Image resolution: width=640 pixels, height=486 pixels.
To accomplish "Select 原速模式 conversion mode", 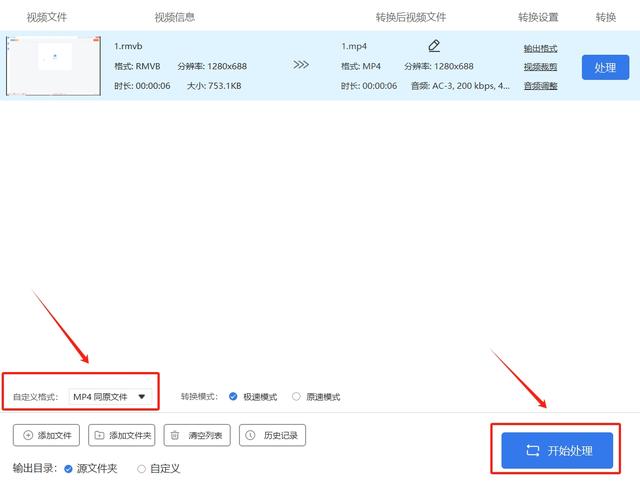I will (296, 397).
